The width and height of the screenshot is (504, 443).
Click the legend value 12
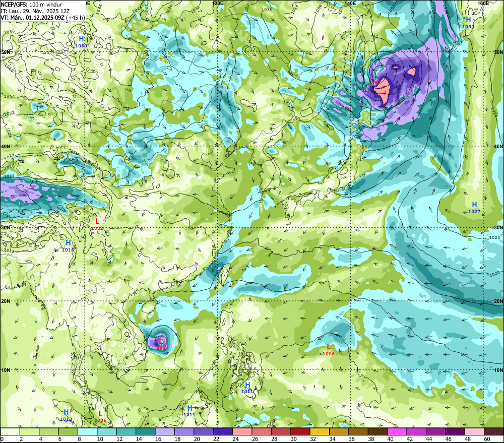[119, 439]
